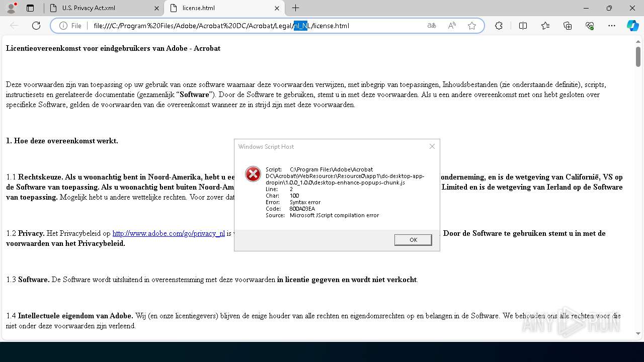644x362 pixels.
Task: Click 'Microsoft JScript compilation error' text
Action: pyautogui.click(x=334, y=215)
